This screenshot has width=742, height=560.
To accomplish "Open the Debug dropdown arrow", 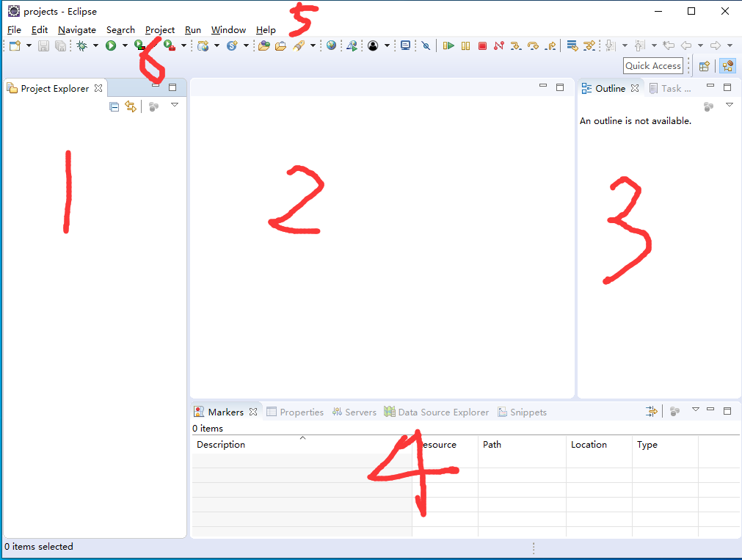I will pyautogui.click(x=95, y=46).
